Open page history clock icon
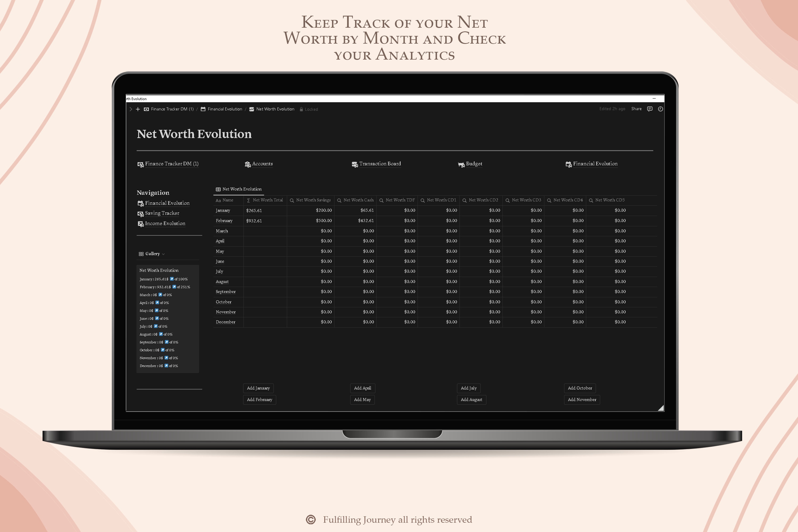 tap(660, 109)
